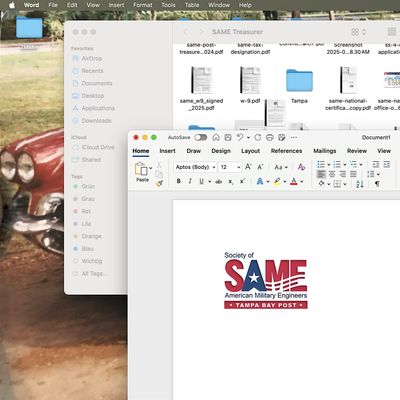Open the Apple menu
Viewport: 400px width, 400px height.
(x=12, y=5)
